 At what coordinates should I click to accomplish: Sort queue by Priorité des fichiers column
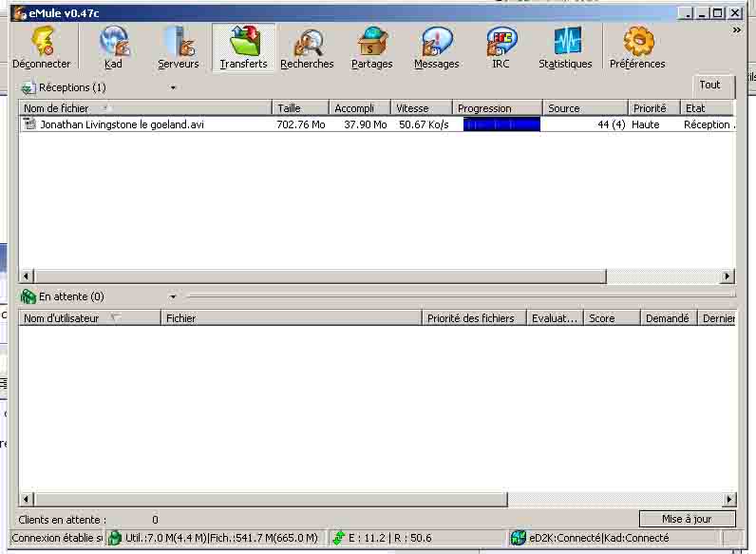(x=474, y=318)
